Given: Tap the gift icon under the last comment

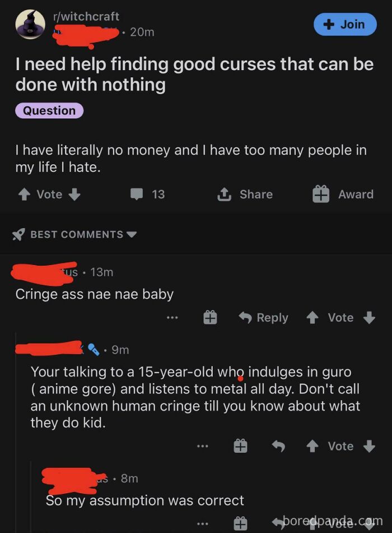Looking at the screenshot, I should pos(241,523).
